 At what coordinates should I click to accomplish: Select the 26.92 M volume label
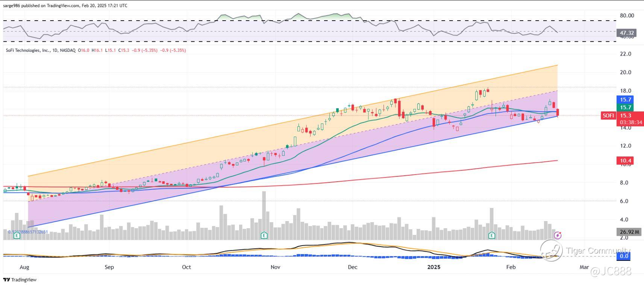click(629, 232)
